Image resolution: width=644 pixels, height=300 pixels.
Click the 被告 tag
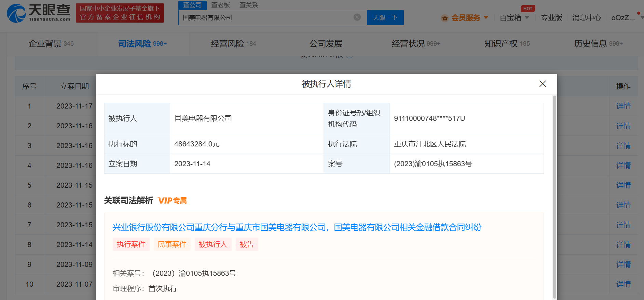point(247,244)
